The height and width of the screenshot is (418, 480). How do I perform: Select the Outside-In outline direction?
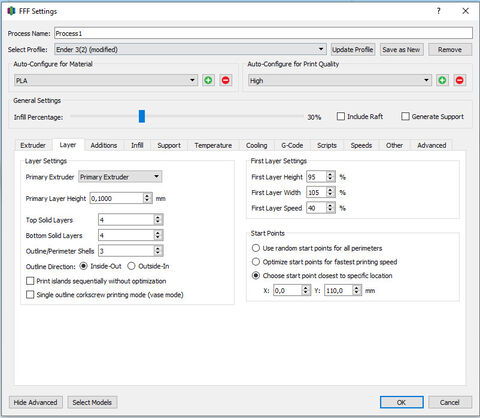coord(131,266)
